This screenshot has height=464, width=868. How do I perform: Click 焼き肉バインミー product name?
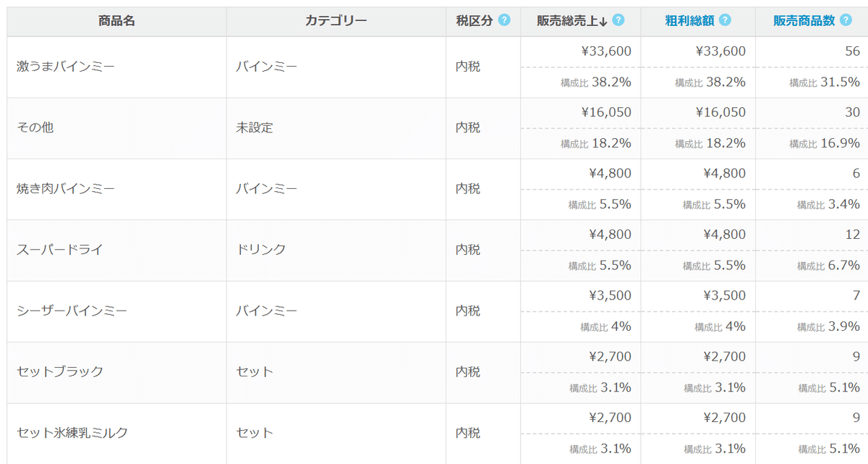coord(66,189)
